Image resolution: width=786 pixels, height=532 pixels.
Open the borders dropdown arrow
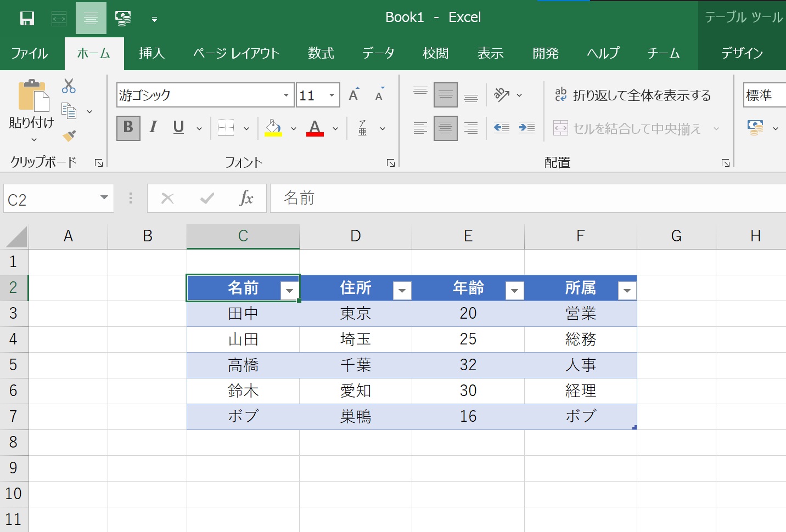coord(246,129)
